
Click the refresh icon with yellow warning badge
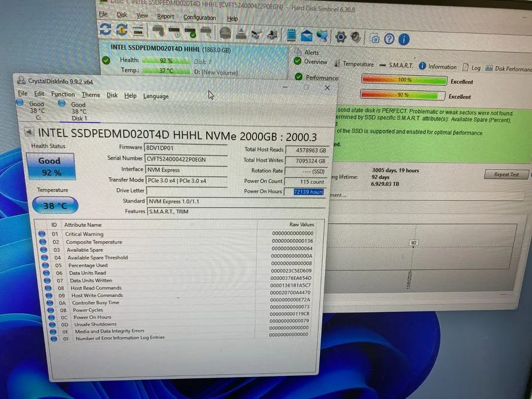[x=122, y=30]
